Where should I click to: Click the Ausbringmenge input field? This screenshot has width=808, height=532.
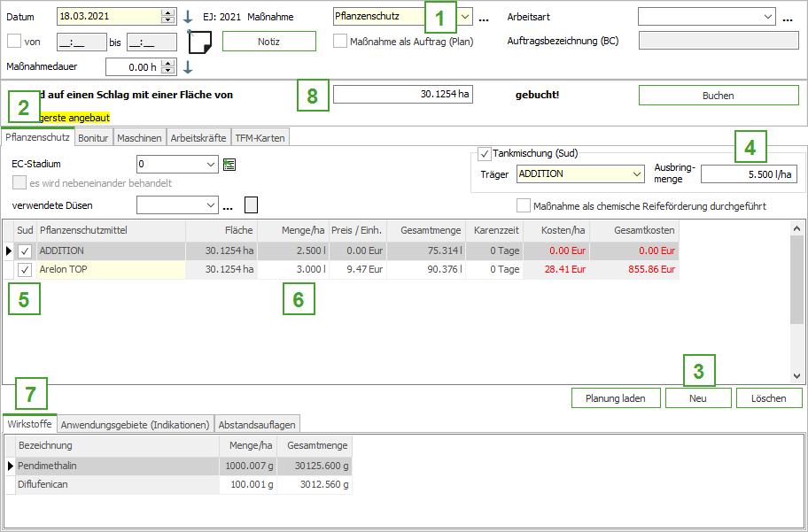click(749, 174)
